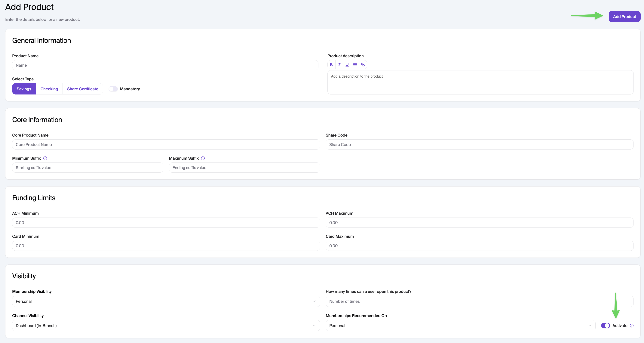Image resolution: width=644 pixels, height=343 pixels.
Task: Select the Checking product type
Action: pyautogui.click(x=49, y=89)
